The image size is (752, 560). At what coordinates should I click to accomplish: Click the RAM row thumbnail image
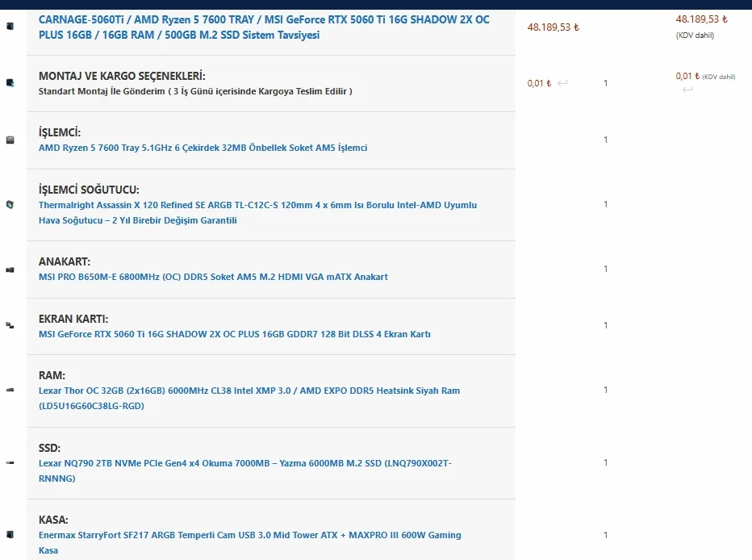coord(10,391)
